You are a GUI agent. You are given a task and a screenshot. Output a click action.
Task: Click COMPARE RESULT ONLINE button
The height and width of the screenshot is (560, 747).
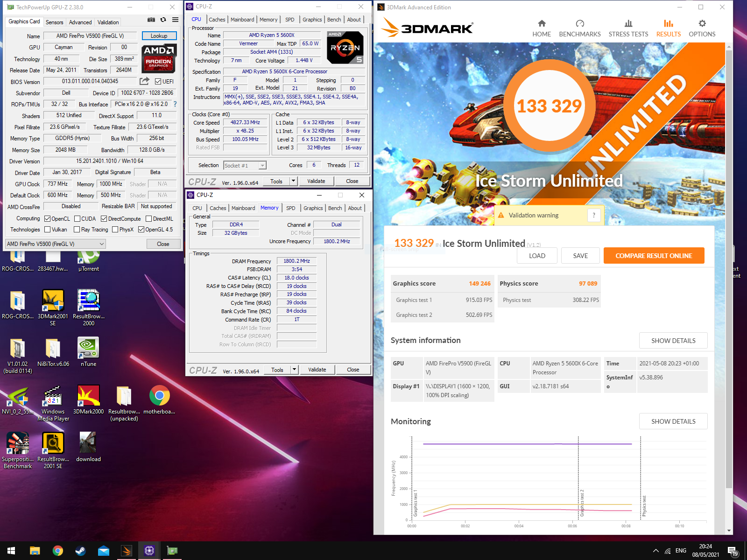pos(654,256)
